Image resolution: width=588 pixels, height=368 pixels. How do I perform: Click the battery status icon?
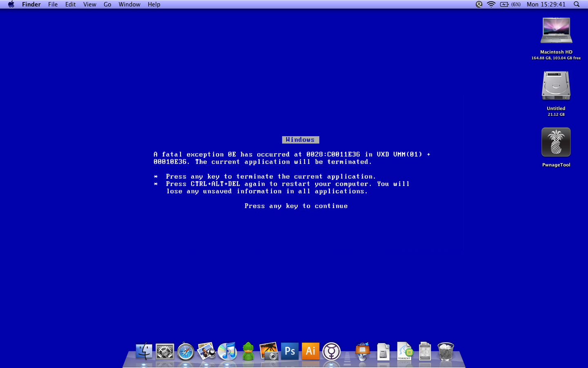(504, 4)
